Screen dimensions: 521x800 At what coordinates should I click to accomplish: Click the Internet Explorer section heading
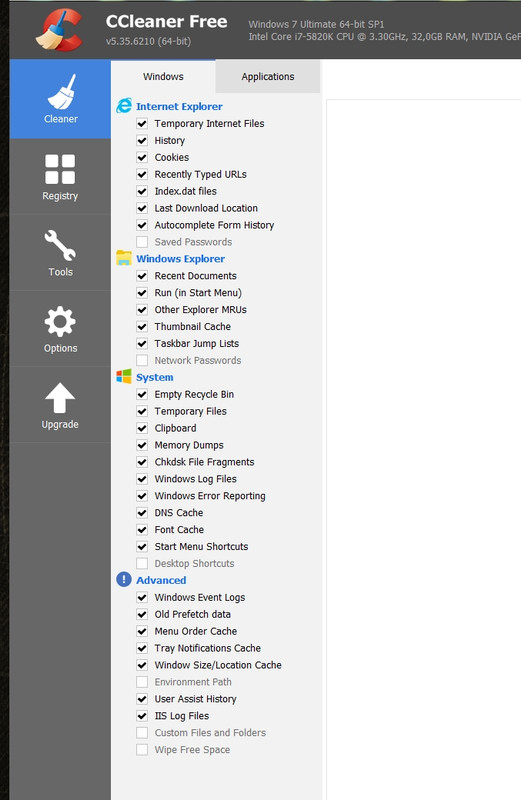coord(179,106)
